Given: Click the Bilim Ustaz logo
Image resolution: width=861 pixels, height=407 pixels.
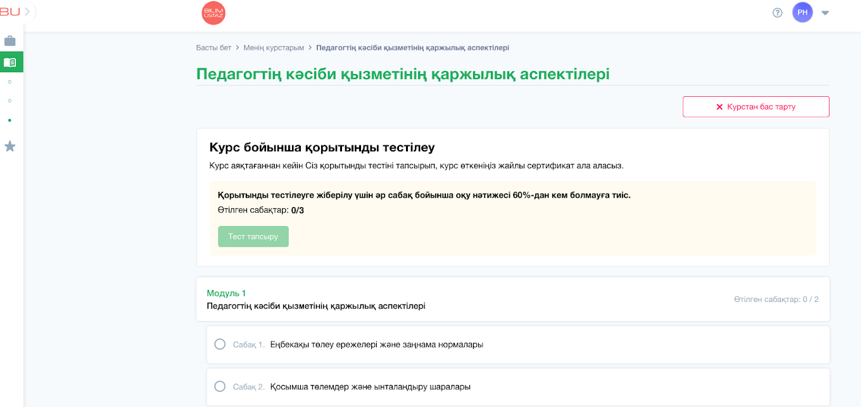Looking at the screenshot, I should coord(213,13).
